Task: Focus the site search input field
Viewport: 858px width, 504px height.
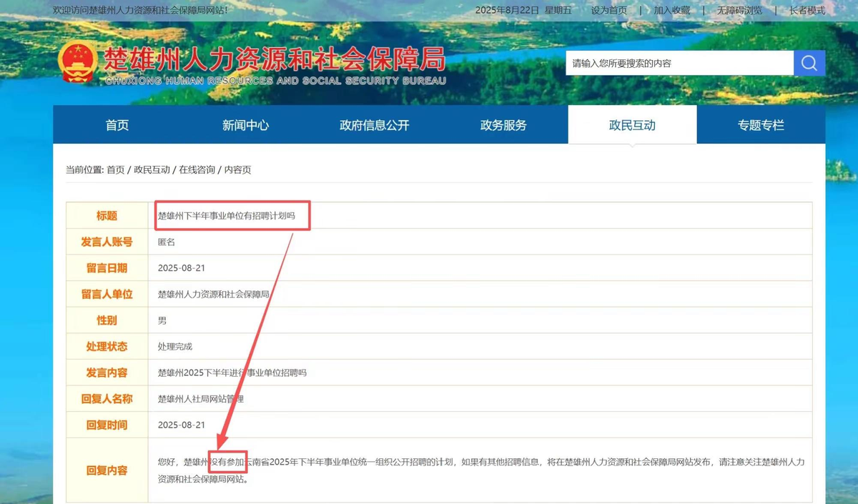Action: pos(680,63)
